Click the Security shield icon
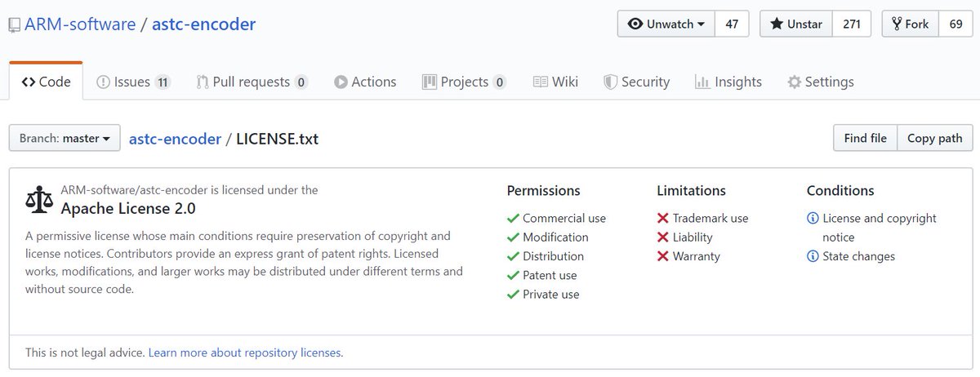This screenshot has height=377, width=980. pos(610,82)
